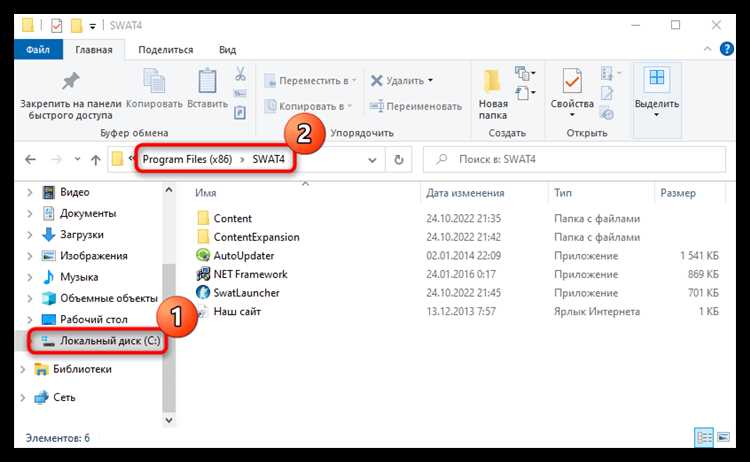The height and width of the screenshot is (462, 750).
Task: Click SWAT4 in the address path
Action: click(268, 159)
